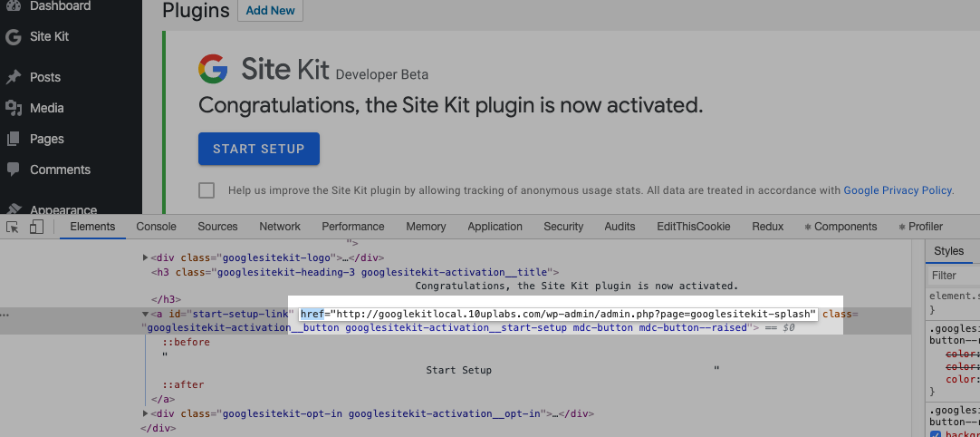The height and width of the screenshot is (437, 980).
Task: Click the closing </a> tag line
Action: (x=162, y=399)
